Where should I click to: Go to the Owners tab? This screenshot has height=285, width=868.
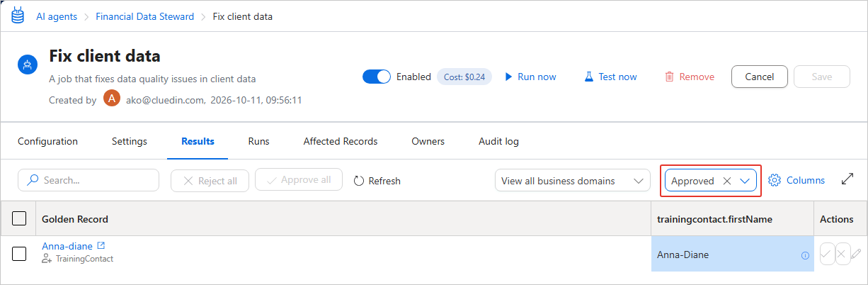[428, 141]
